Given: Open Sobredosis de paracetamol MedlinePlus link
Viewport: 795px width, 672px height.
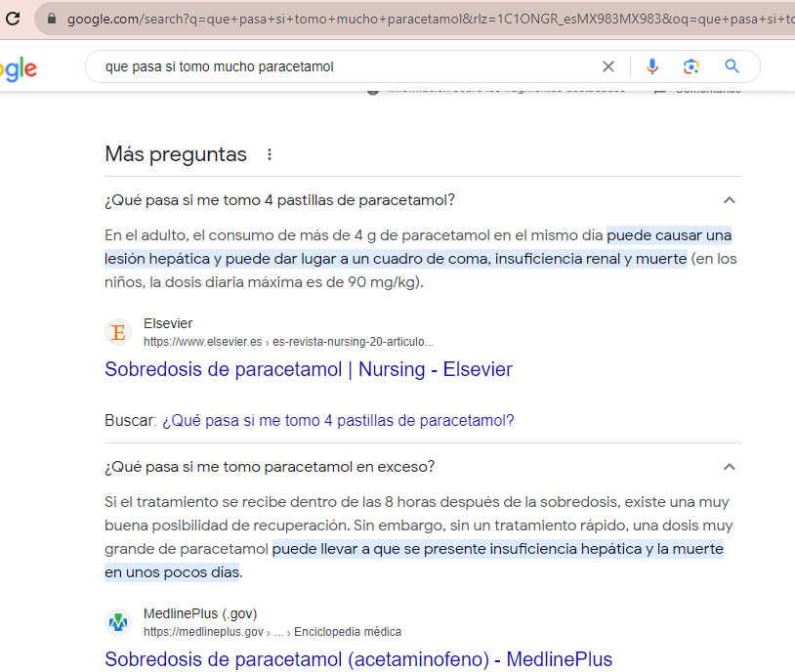Looking at the screenshot, I should [x=357, y=659].
